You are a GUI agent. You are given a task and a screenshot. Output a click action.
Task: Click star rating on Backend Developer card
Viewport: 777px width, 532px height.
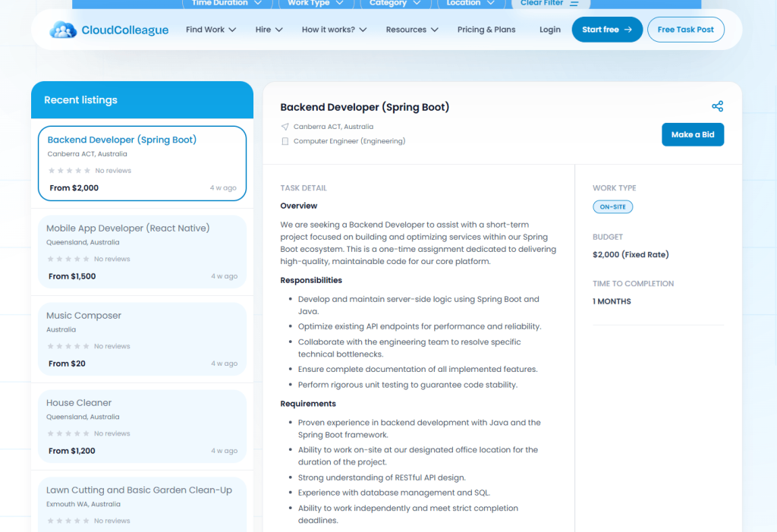click(69, 171)
